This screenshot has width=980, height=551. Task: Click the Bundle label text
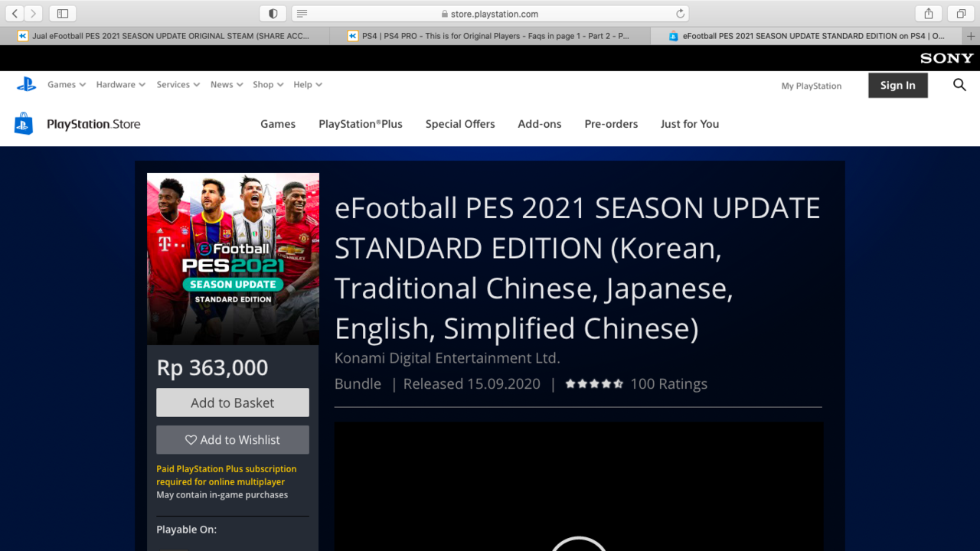(x=358, y=384)
